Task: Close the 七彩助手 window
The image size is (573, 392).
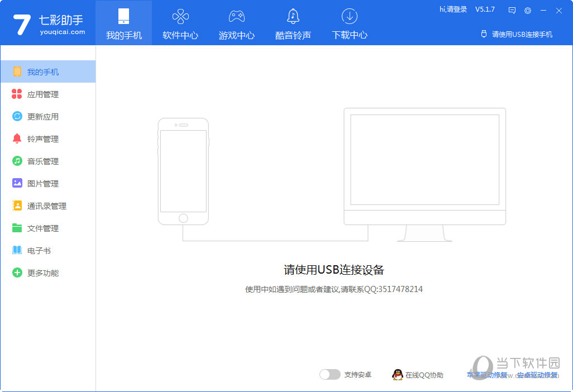Action: click(x=558, y=11)
